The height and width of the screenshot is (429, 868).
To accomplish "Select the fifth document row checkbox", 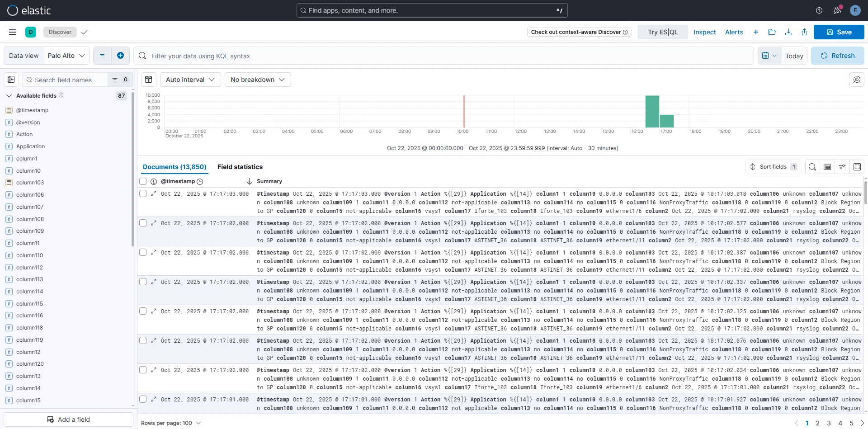I will tap(143, 311).
